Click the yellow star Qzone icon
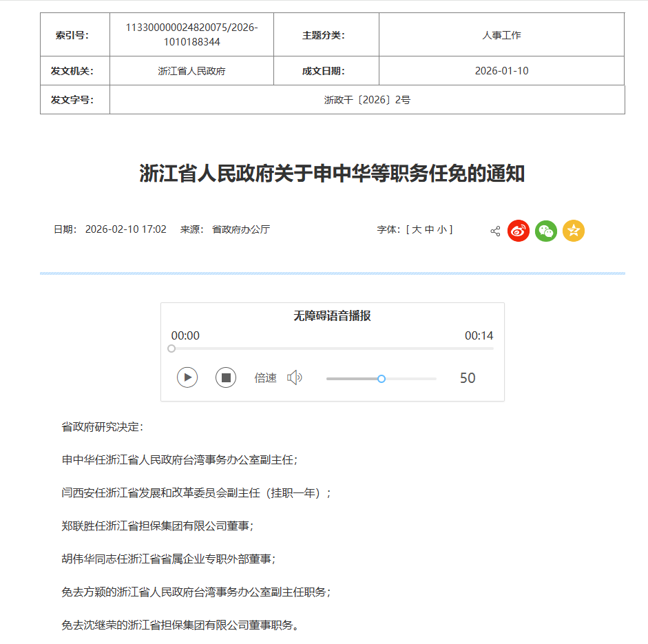Viewport: 648px width, 644px height. [x=574, y=231]
